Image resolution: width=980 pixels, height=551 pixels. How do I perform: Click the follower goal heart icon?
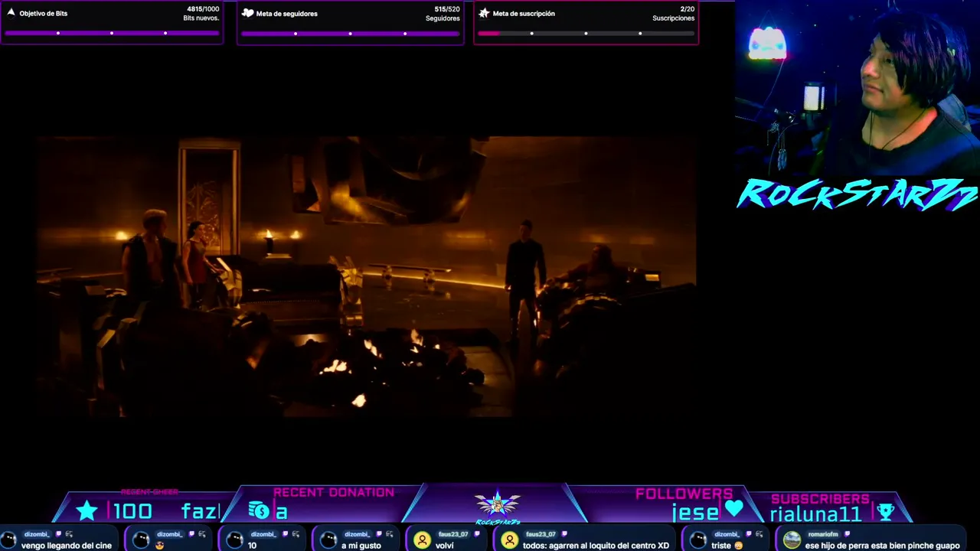click(x=247, y=13)
